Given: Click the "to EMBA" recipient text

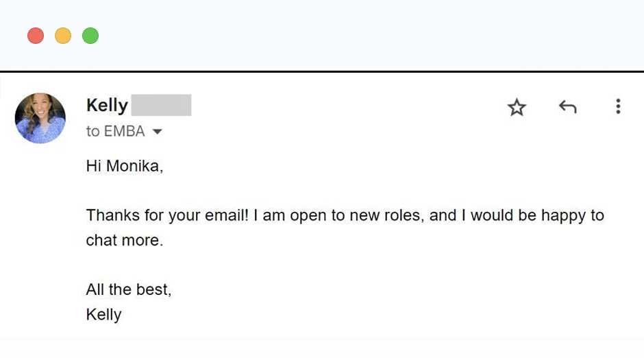Looking at the screenshot, I should 115,132.
